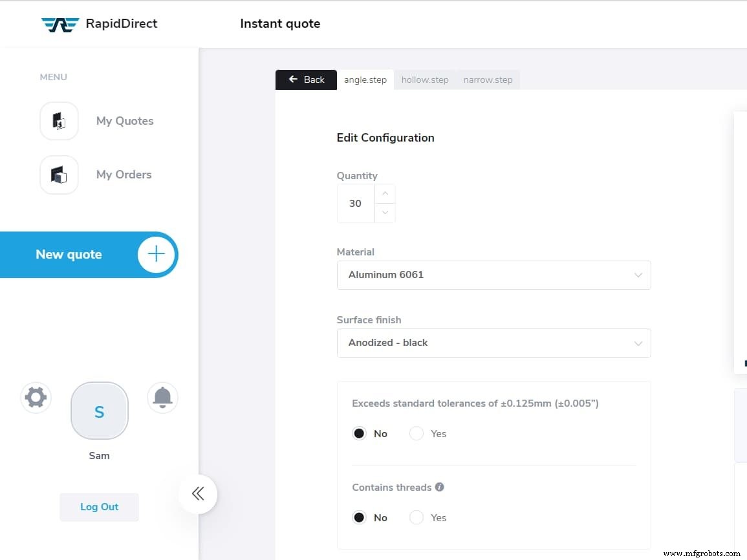Open My Quotes from the sidebar
The image size is (747, 560).
[124, 121]
